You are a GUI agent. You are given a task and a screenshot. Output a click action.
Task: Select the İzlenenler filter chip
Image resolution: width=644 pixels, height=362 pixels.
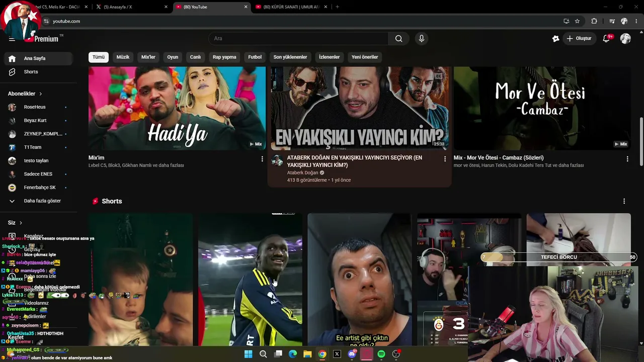[330, 57]
